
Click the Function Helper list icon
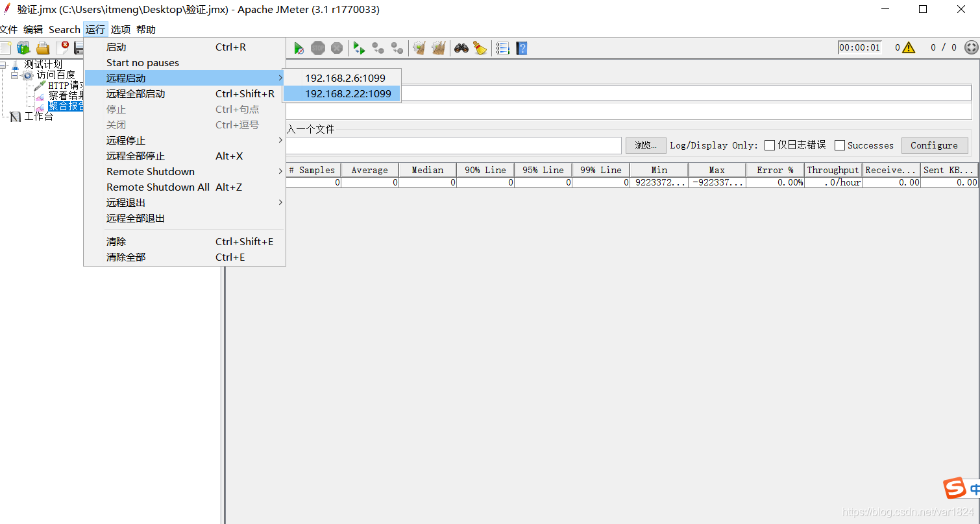coord(502,48)
